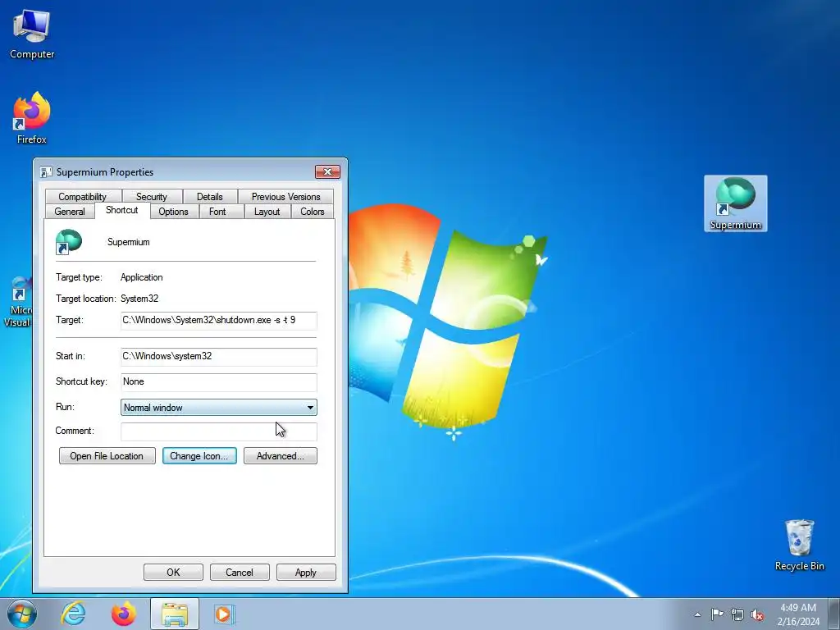840x630 pixels.
Task: Select the Shortcut tab
Action: pos(121,210)
